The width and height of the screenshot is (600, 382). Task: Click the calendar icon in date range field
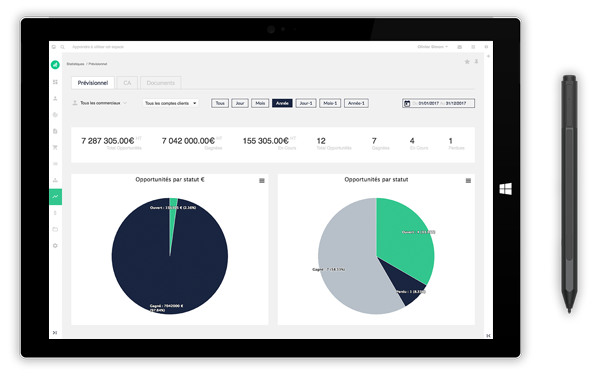click(407, 103)
